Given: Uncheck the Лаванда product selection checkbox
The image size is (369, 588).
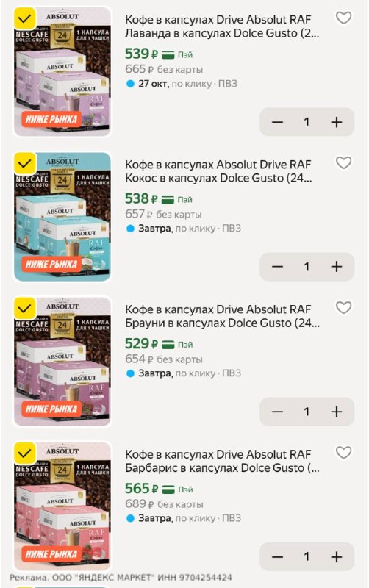Looking at the screenshot, I should [25, 18].
